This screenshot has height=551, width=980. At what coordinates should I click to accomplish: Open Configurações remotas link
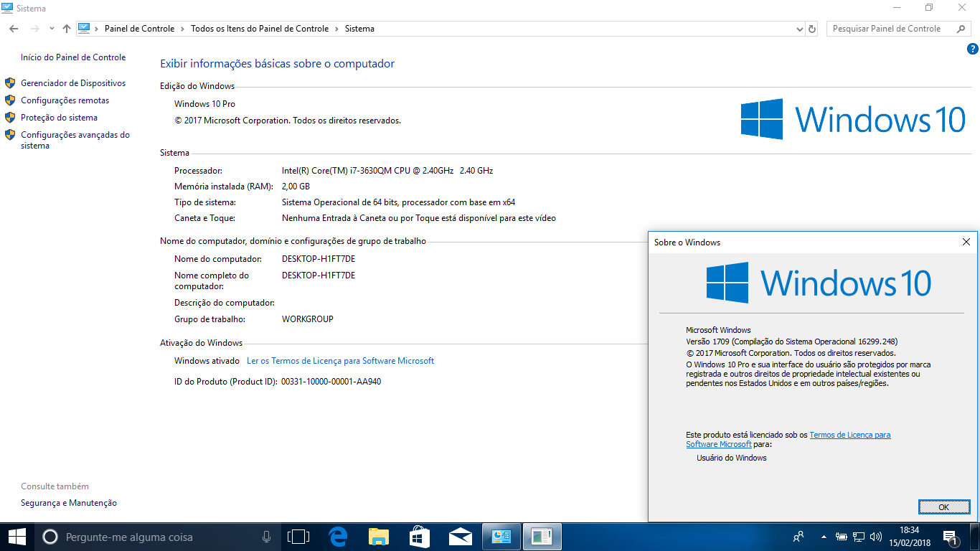65,100
